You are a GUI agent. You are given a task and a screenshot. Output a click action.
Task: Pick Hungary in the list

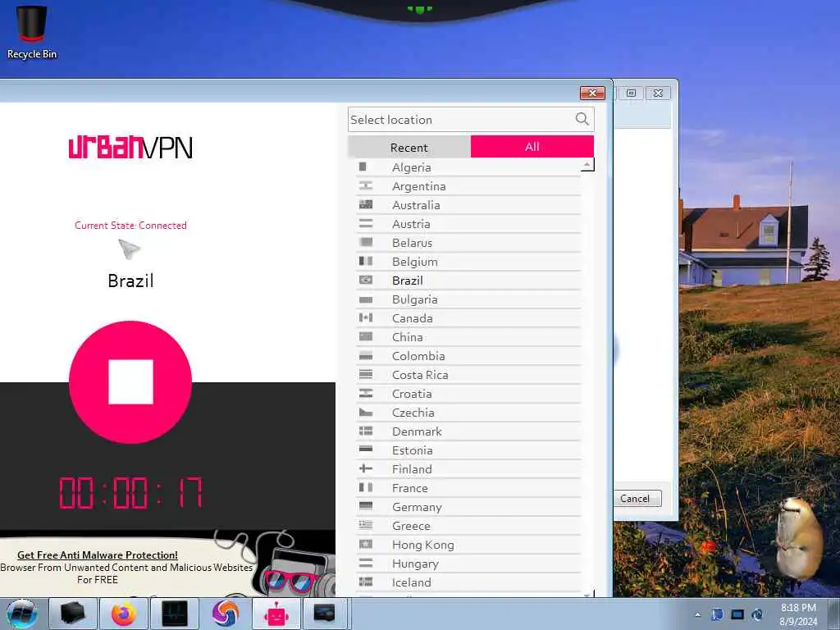(x=468, y=564)
